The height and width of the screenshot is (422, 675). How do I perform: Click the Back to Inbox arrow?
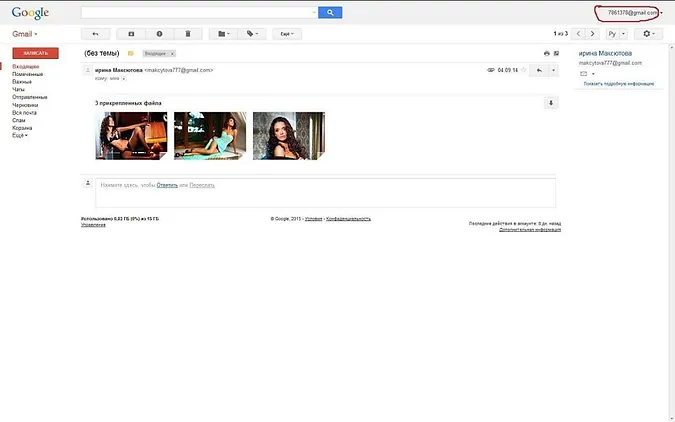coord(96,34)
